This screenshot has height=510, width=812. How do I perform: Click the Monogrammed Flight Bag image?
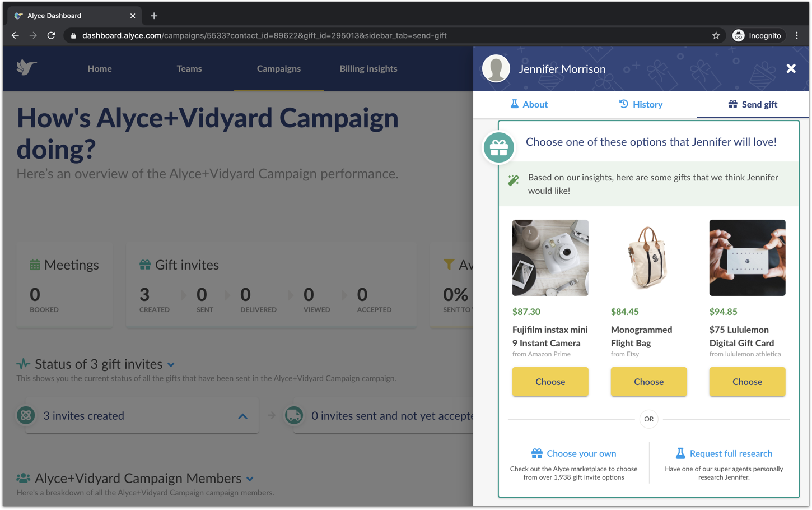click(649, 258)
